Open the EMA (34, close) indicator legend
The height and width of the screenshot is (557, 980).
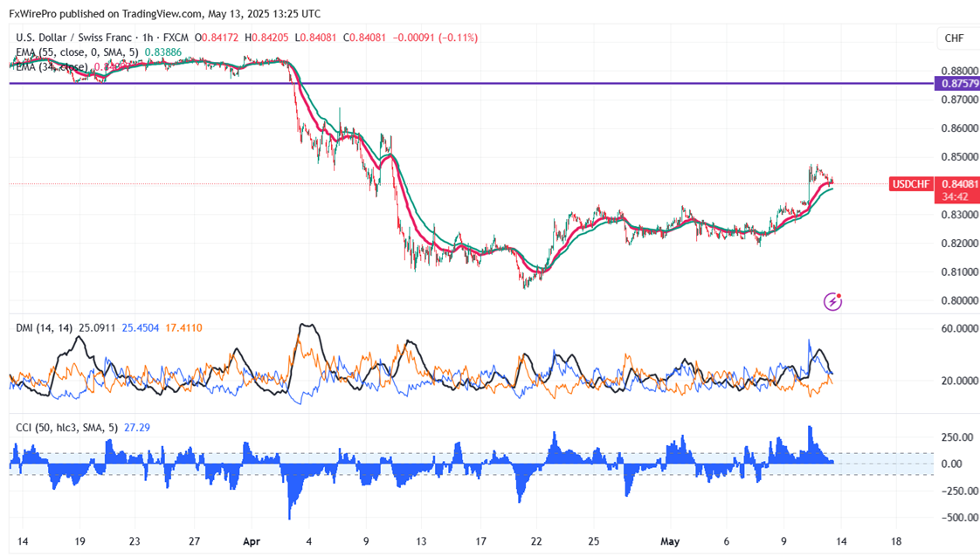pyautogui.click(x=52, y=67)
